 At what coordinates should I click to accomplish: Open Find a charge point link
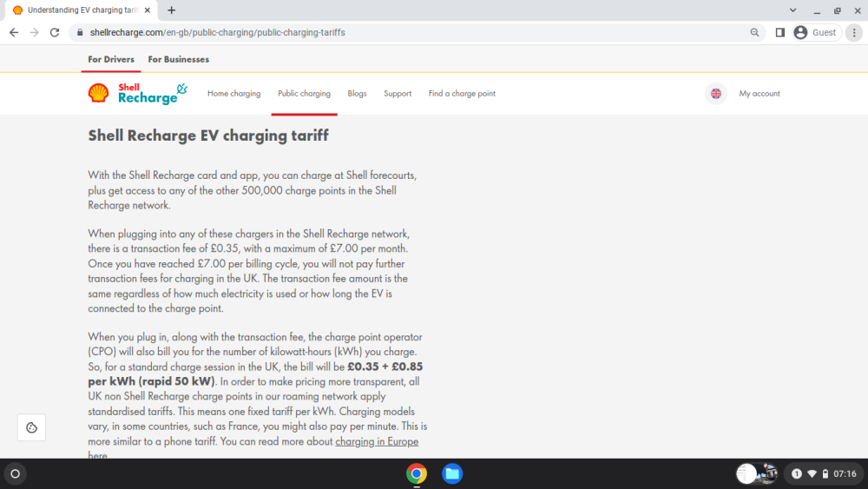462,94
